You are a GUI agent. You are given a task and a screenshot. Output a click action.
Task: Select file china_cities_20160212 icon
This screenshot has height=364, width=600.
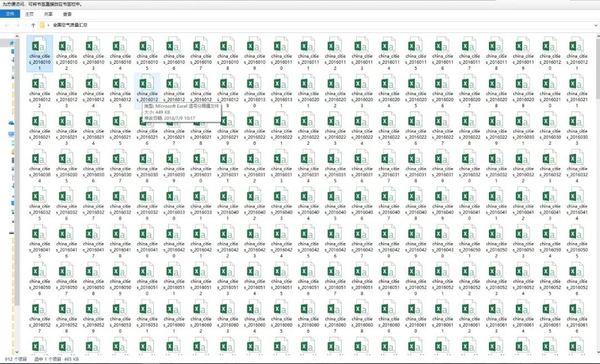(x=39, y=120)
